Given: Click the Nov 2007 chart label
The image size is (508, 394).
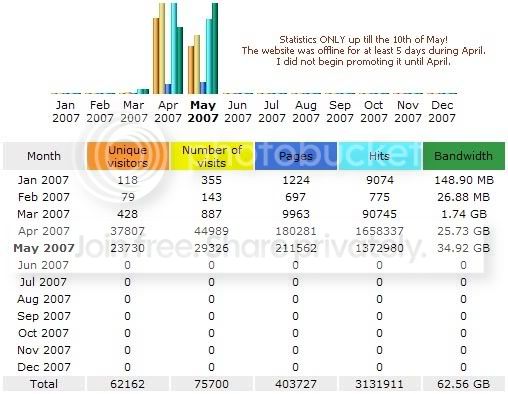Looking at the screenshot, I should click(408, 111).
